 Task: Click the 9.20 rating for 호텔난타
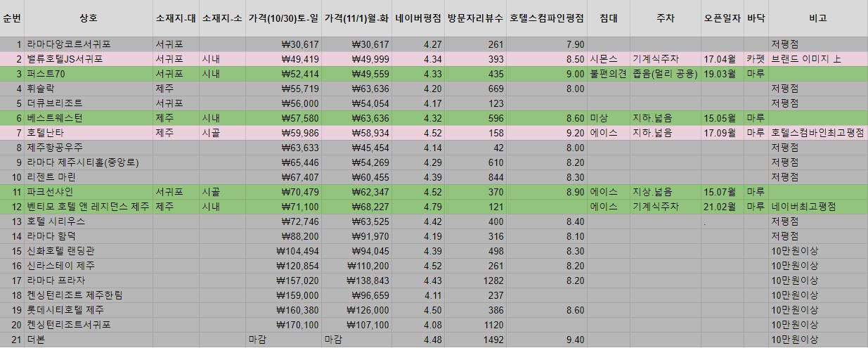click(x=547, y=133)
